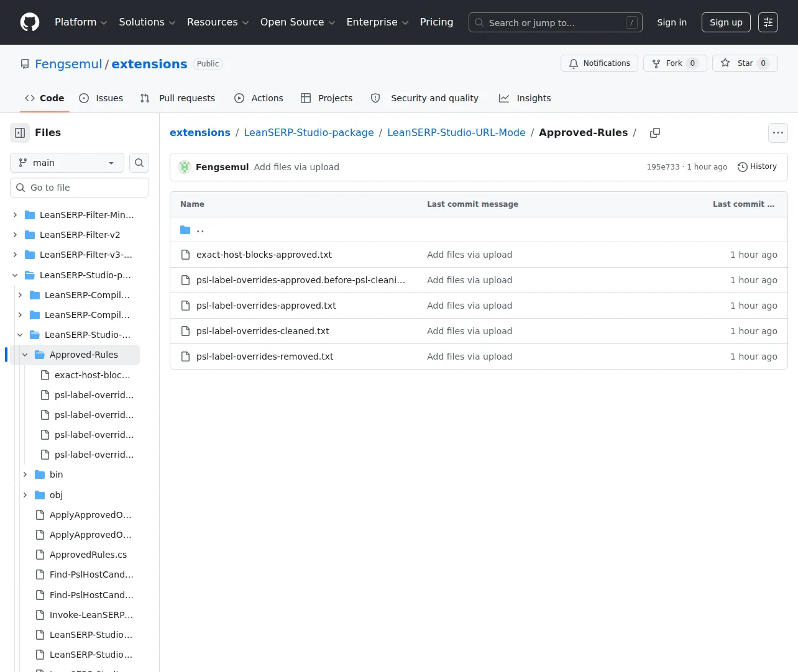Viewport: 798px width, 672px height.
Task: Collapse the Approved-Rules folder in tree
Action: pos(25,355)
